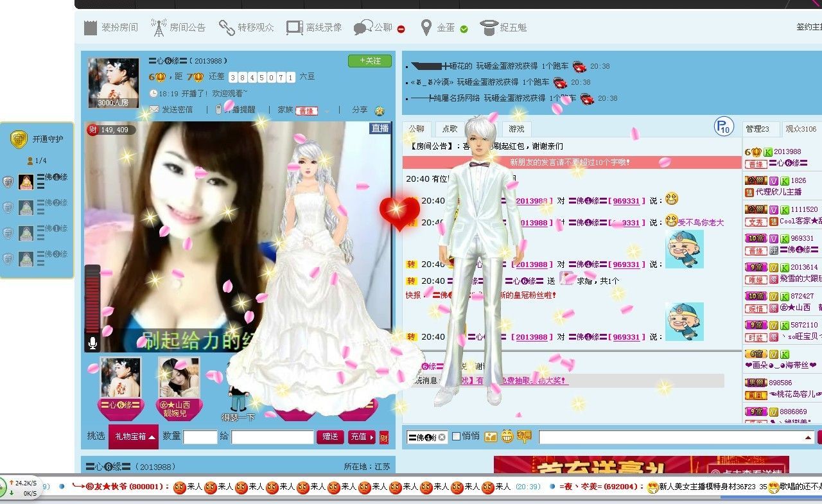822x504 pixels.
Task: Click 夜丶岑美 (692004) ticker name
Action: pos(601,487)
